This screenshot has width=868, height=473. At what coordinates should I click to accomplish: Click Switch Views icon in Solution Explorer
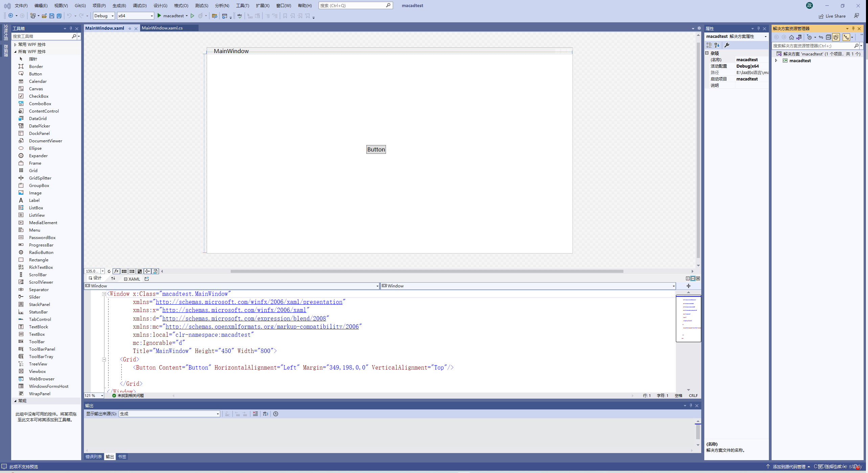coord(799,37)
